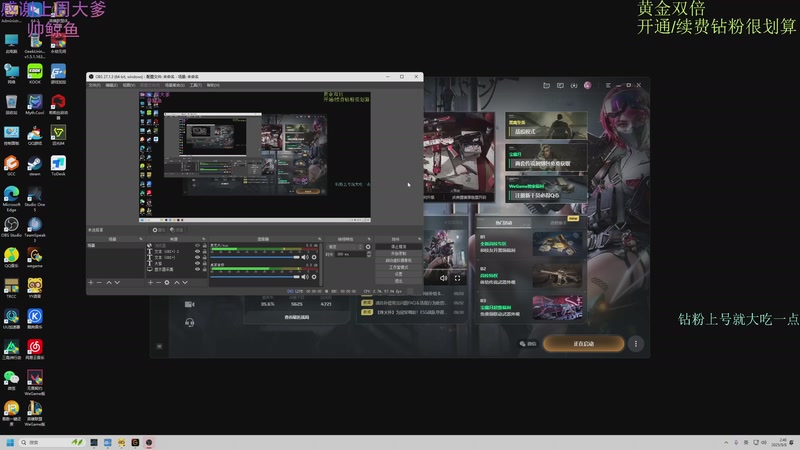The width and height of the screenshot is (800, 450).
Task: Open the Help menu in OBS
Action: click(x=213, y=85)
